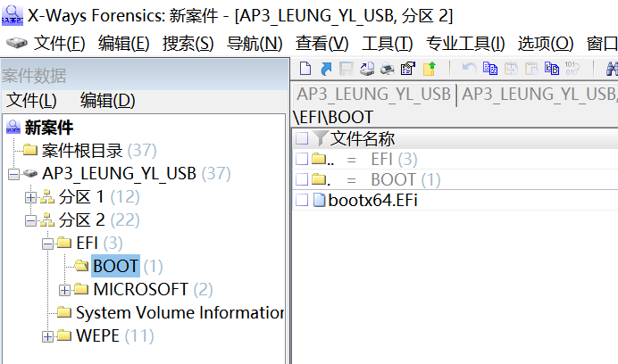
Task: Collapse the 分区 2 tree node
Action: pyautogui.click(x=30, y=220)
